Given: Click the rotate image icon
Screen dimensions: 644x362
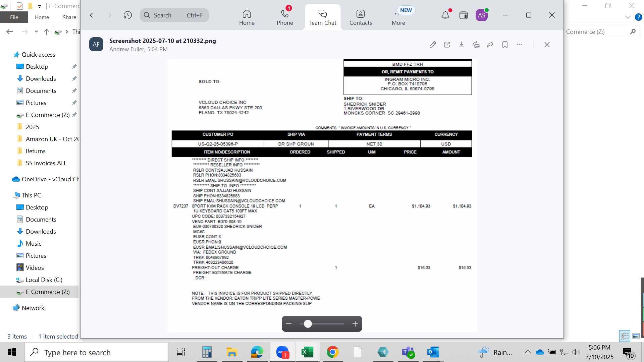Looking at the screenshot, I should tap(476, 45).
